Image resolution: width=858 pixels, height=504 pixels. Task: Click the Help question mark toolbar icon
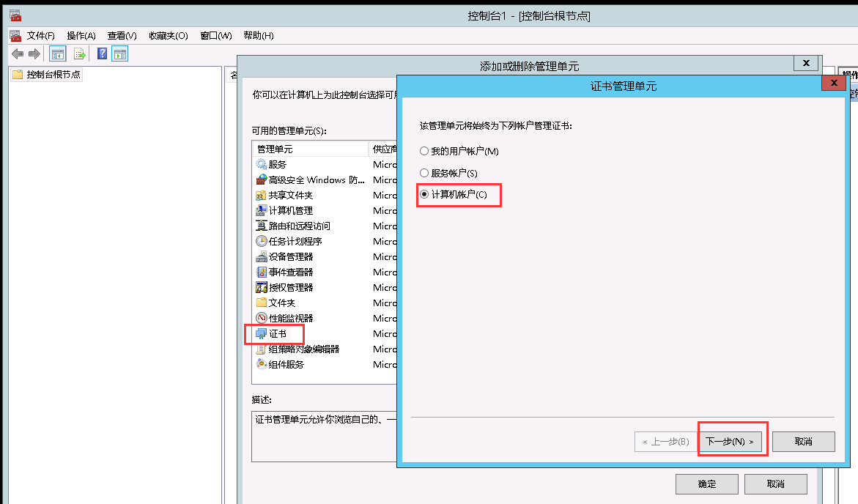102,53
